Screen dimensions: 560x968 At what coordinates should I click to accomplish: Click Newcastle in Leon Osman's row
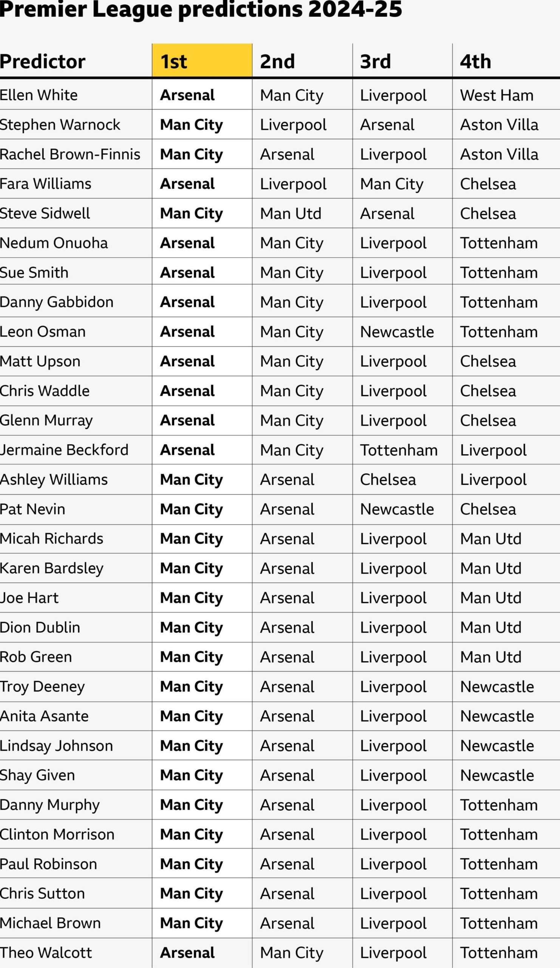pos(397,332)
